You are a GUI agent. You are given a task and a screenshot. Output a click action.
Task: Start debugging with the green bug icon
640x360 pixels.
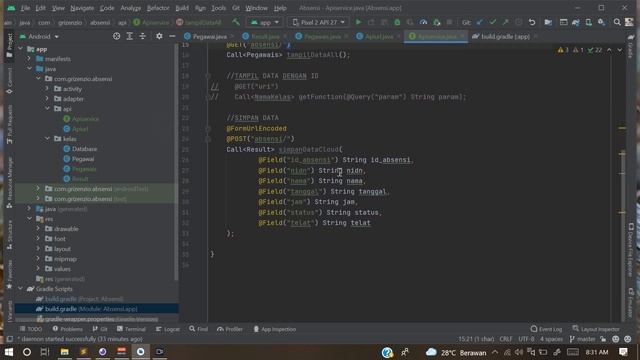(x=397, y=22)
